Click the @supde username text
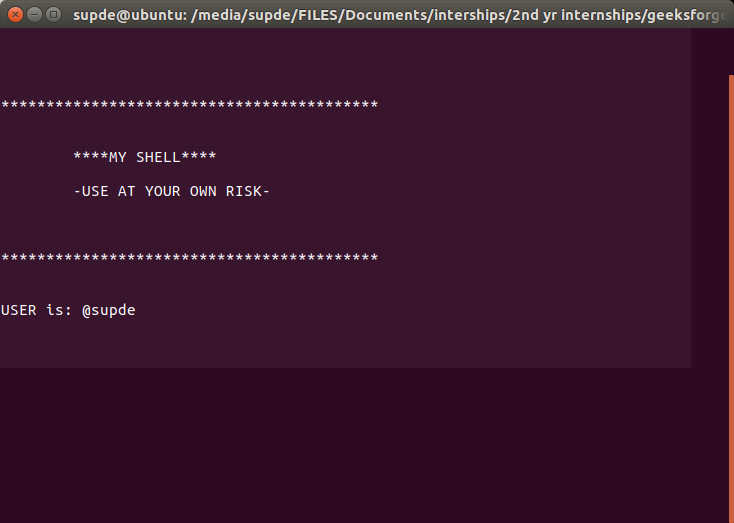The height and width of the screenshot is (523, 734). click(108, 310)
